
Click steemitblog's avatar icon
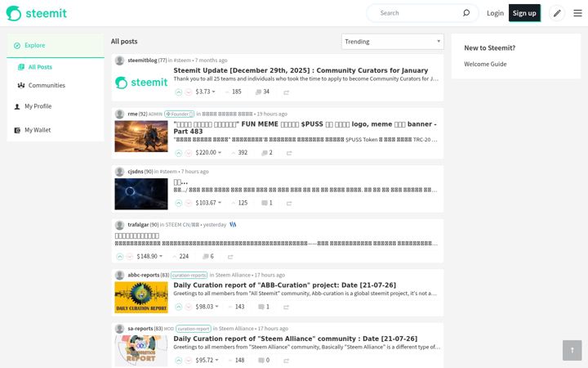[119, 61]
